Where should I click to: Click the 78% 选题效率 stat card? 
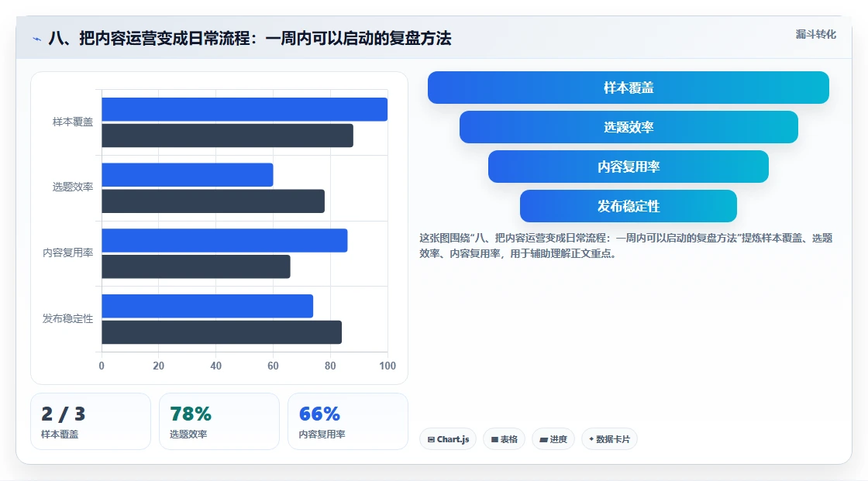[x=219, y=421]
